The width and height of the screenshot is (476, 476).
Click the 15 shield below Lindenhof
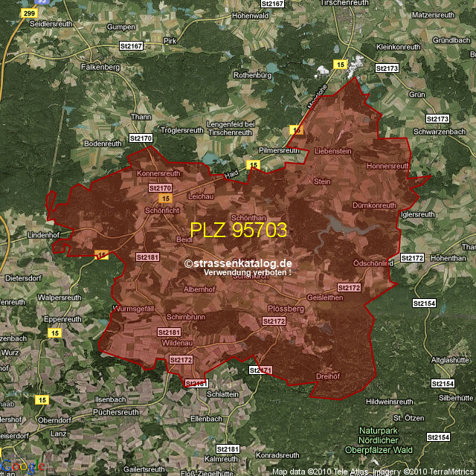102,254
